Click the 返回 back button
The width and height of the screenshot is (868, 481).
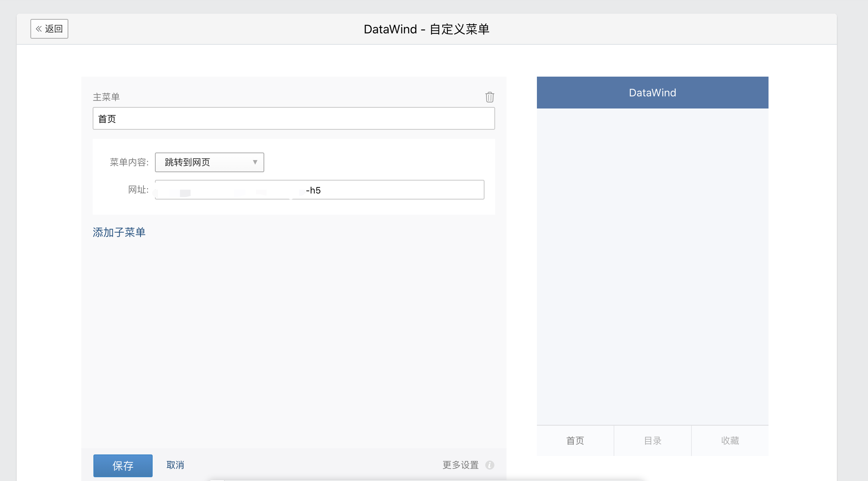click(49, 29)
